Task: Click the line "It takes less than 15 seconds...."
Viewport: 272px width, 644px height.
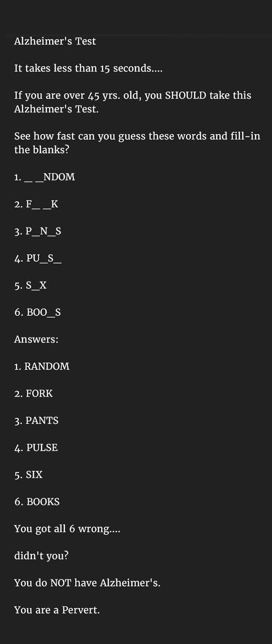Action: click(88, 68)
